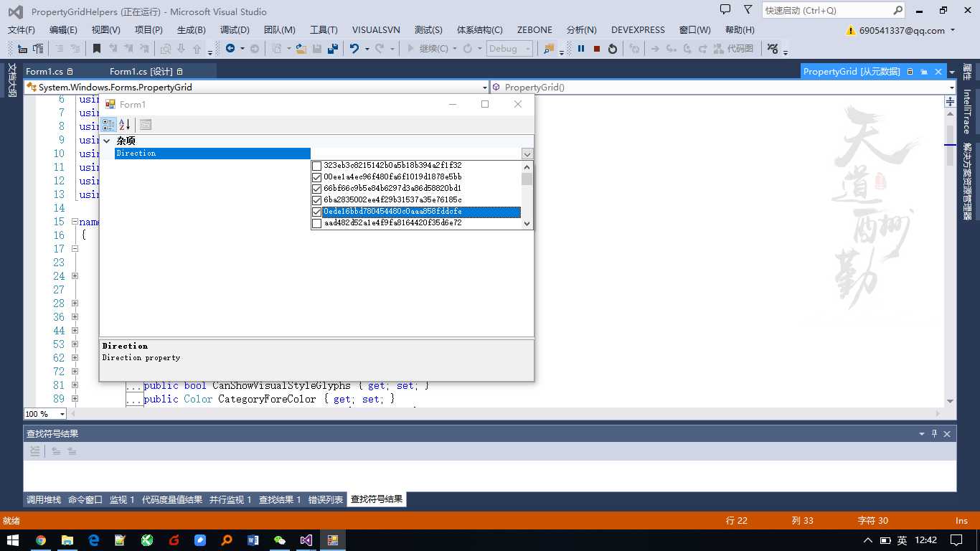
Task: Uncheck the 00ee1a4ec96f480fa6f1019d1878e5bb item
Action: (x=316, y=177)
